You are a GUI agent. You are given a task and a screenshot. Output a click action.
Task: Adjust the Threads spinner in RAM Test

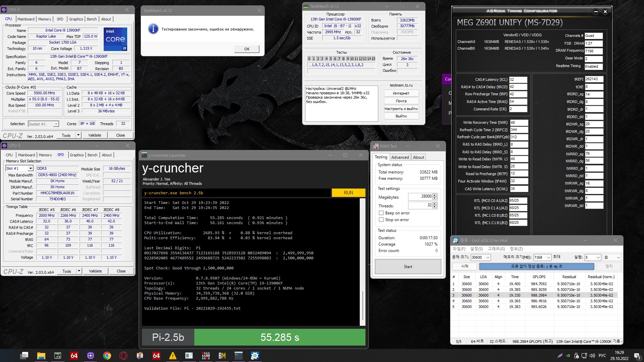(435, 205)
